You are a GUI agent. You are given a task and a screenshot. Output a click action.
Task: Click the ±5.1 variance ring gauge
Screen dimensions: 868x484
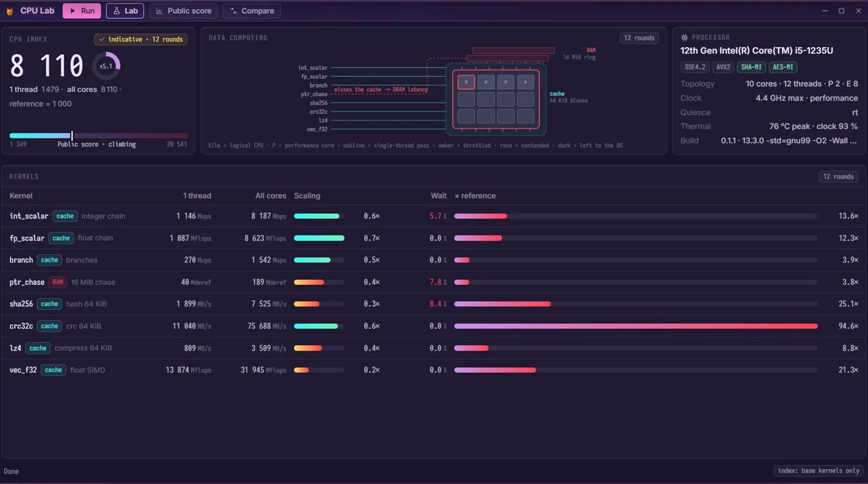click(x=106, y=66)
